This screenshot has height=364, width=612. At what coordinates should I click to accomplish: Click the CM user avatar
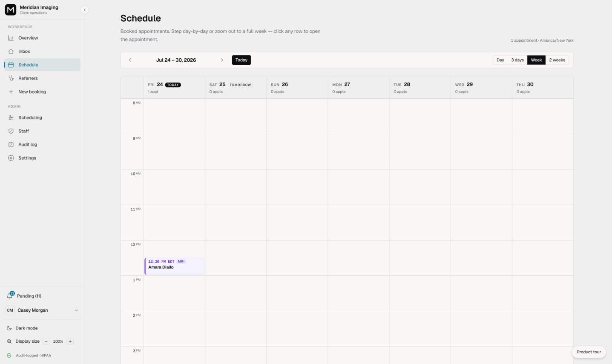click(x=10, y=310)
